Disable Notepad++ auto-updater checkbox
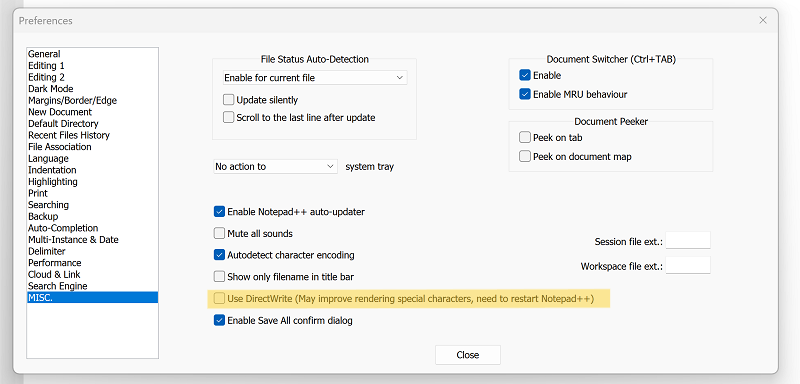Screen dimensions: 800x384 [219, 212]
